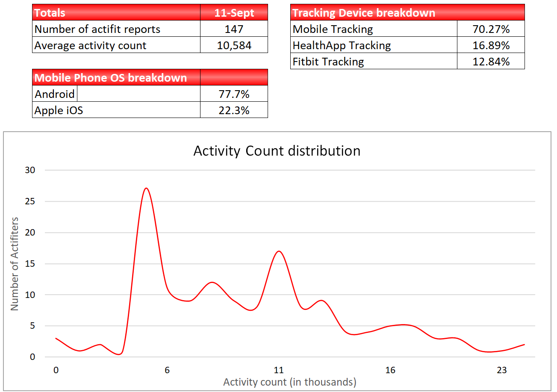Select the Activity count (in thousands) axis title
The width and height of the screenshot is (557, 392).
tap(289, 382)
